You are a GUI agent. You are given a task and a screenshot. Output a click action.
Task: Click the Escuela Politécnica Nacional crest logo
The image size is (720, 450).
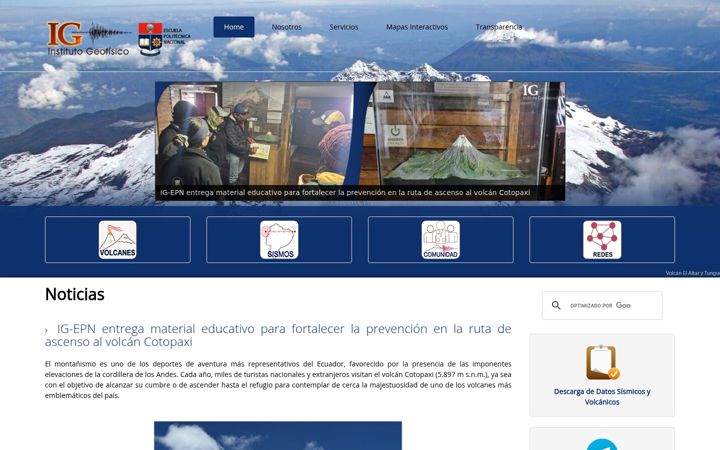point(164,39)
